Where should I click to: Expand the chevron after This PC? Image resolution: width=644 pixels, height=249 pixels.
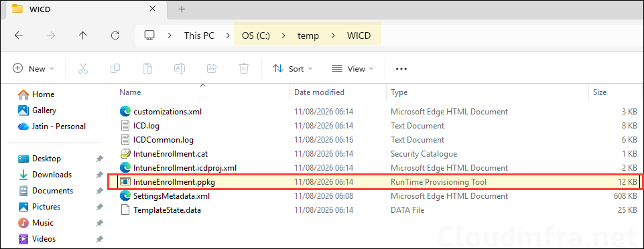(x=228, y=35)
